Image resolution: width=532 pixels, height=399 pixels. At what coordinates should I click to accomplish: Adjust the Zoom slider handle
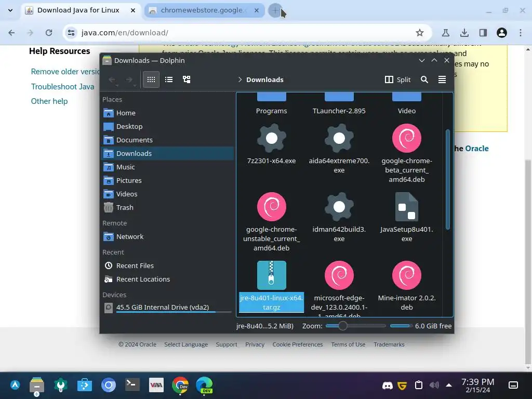click(343, 326)
